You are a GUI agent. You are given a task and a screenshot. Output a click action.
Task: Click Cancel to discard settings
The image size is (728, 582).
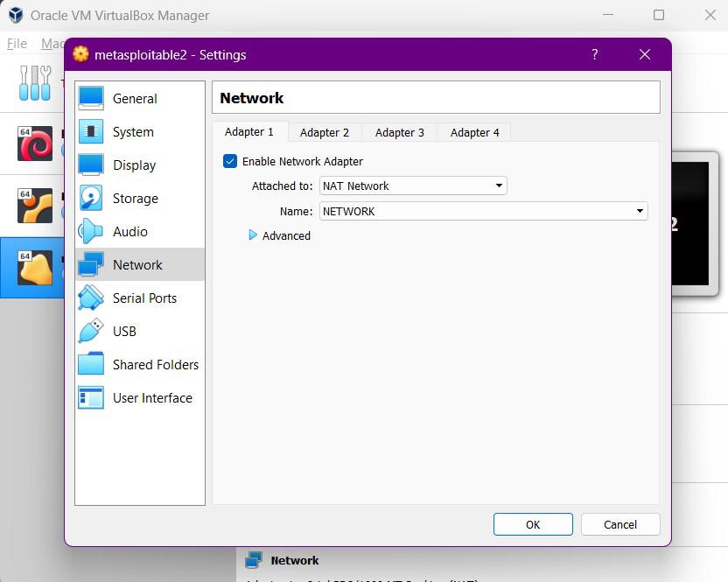pyautogui.click(x=619, y=524)
